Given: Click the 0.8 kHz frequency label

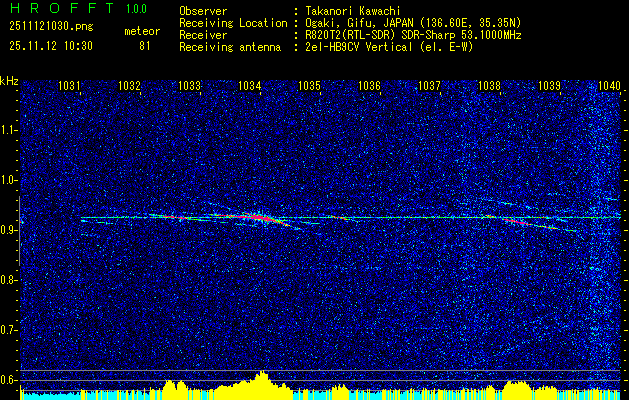Looking at the screenshot, I should 9,280.
